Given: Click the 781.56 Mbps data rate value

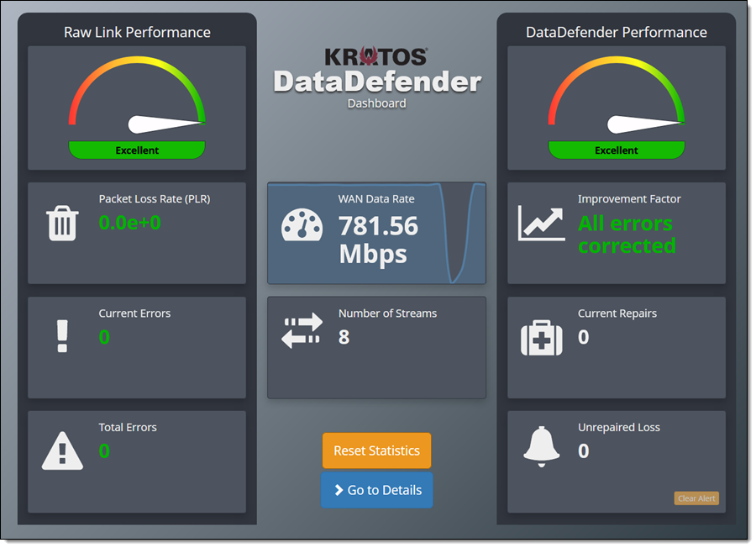Looking at the screenshot, I should [x=378, y=240].
